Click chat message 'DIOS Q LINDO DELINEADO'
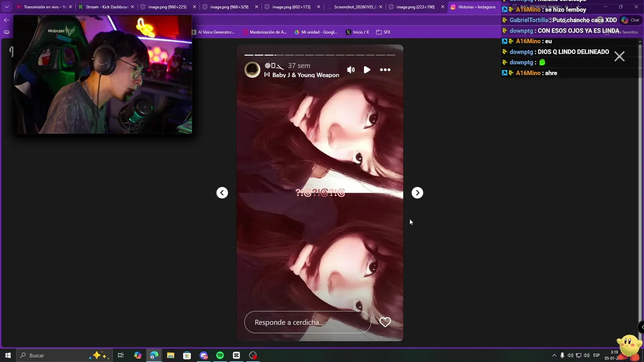The image size is (644, 362). (x=573, y=52)
